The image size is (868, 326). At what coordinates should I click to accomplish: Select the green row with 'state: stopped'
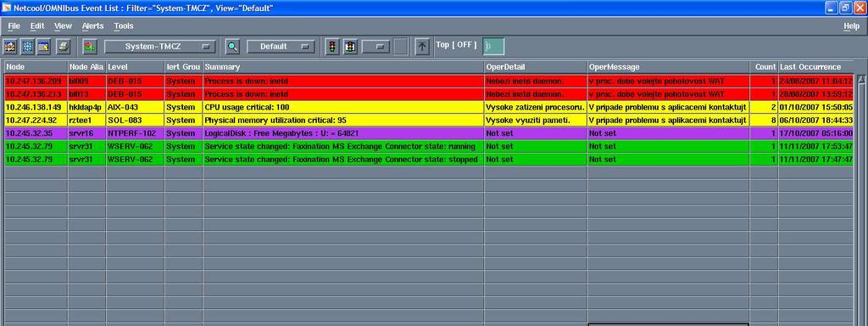point(428,159)
